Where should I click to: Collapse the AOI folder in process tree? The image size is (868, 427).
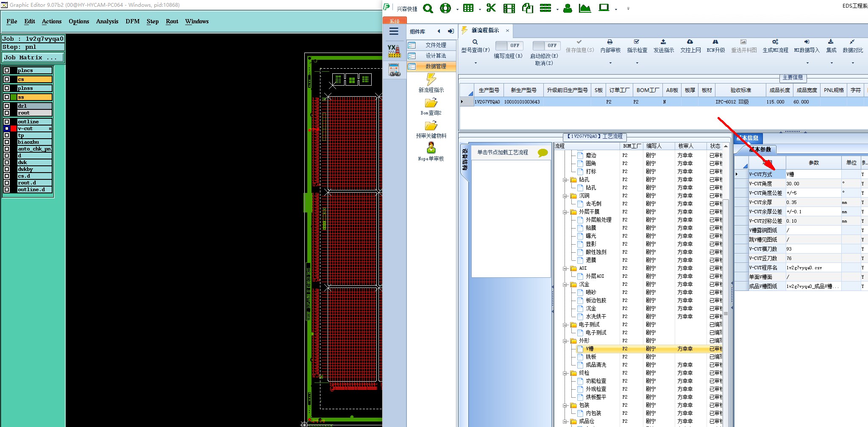pyautogui.click(x=565, y=268)
